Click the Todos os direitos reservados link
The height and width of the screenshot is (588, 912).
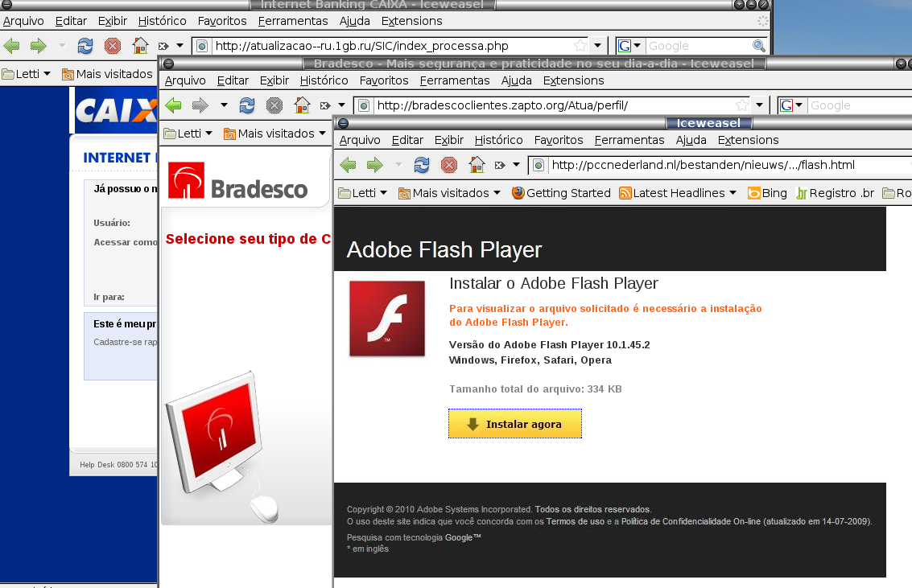click(592, 509)
